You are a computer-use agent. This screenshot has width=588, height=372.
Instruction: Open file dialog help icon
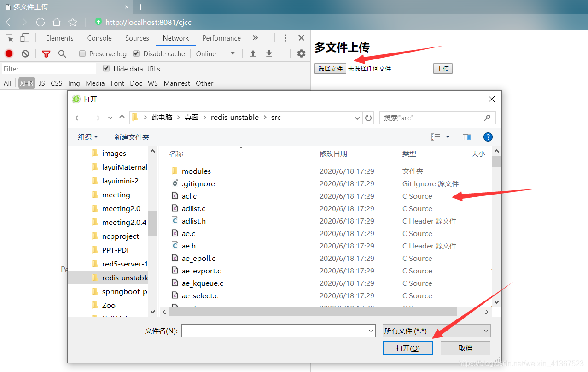488,137
